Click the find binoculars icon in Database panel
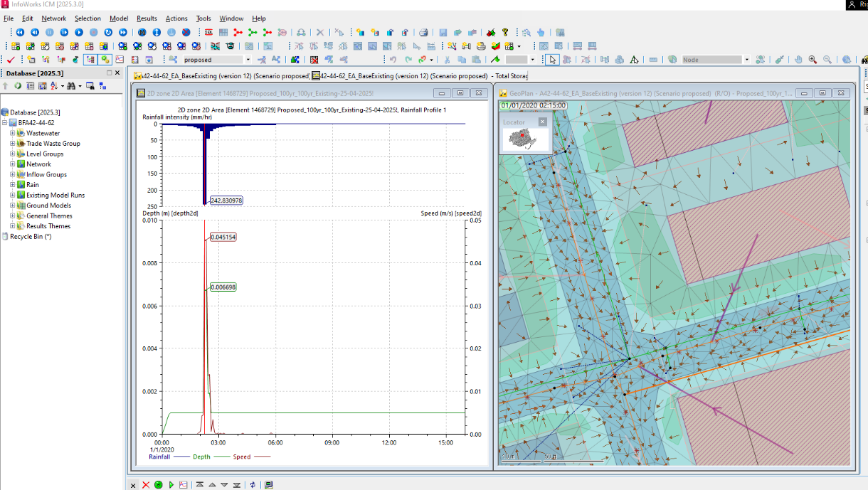The image size is (868, 490). 70,86
